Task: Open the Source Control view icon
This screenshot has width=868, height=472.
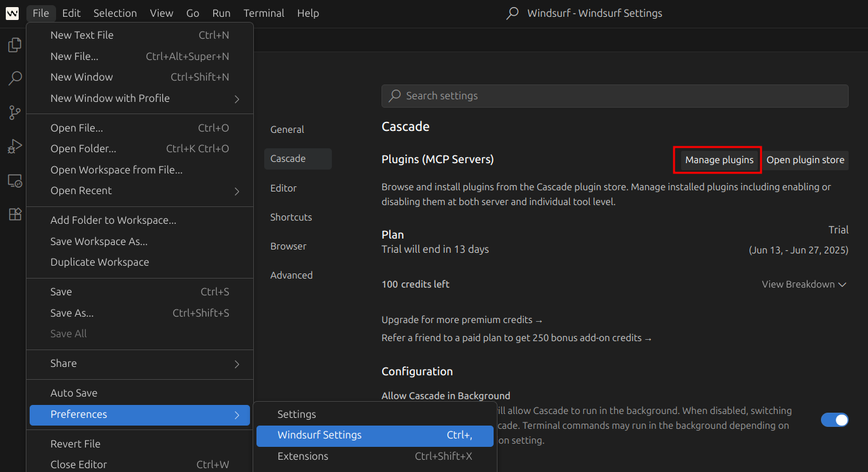Action: point(14,113)
